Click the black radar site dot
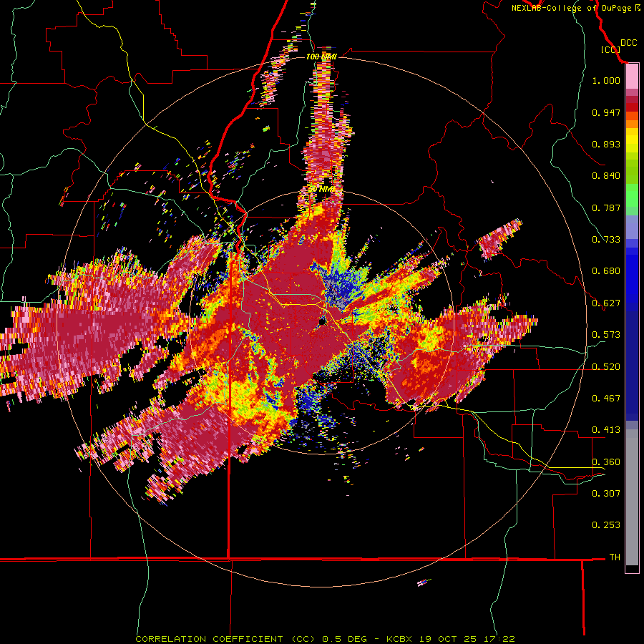Screen dimensions: 644x644 click(322, 321)
